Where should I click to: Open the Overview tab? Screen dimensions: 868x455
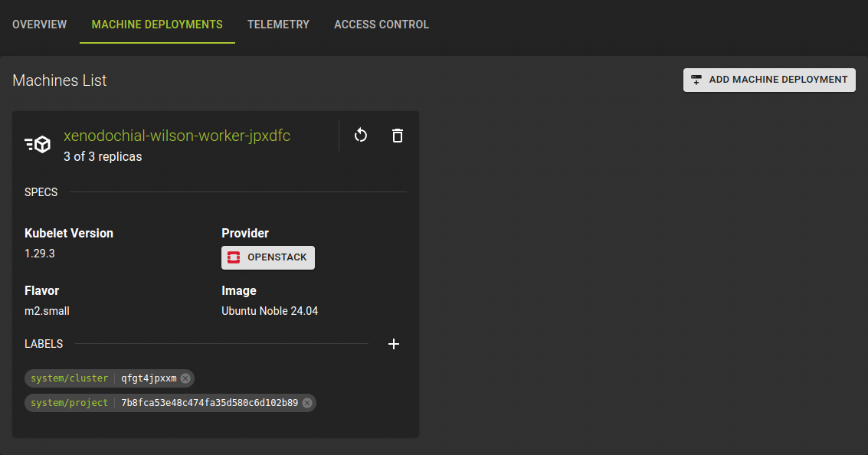coord(40,25)
